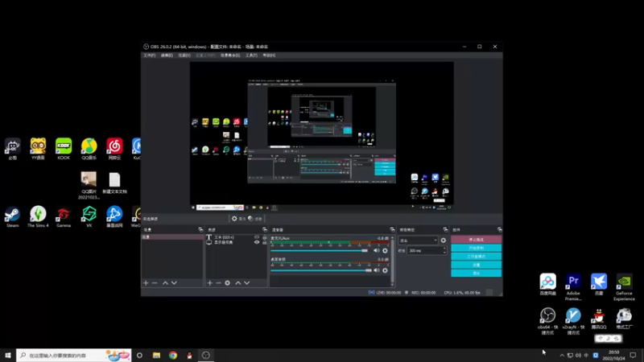Remove selected scene with minus icon
Viewport: 644px width, 362px height.
pyautogui.click(x=155, y=283)
